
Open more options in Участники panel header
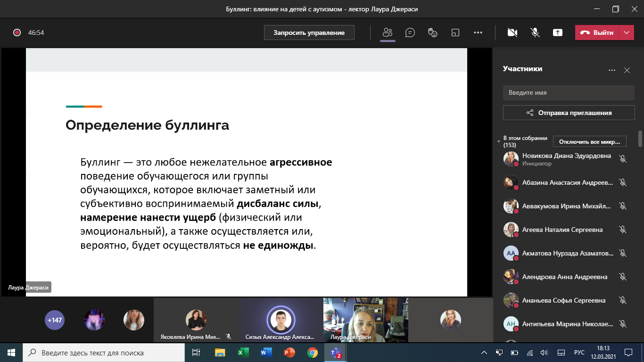coord(612,70)
